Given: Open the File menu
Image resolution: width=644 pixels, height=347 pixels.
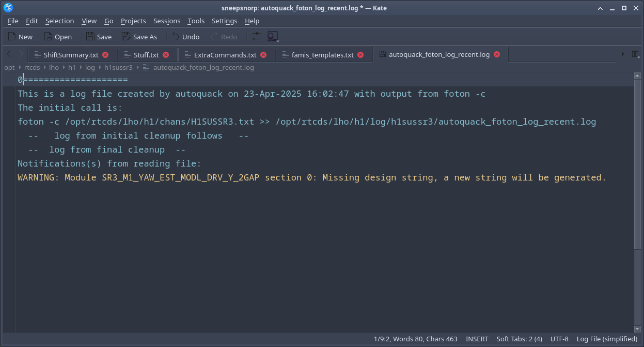Looking at the screenshot, I should click(x=13, y=21).
